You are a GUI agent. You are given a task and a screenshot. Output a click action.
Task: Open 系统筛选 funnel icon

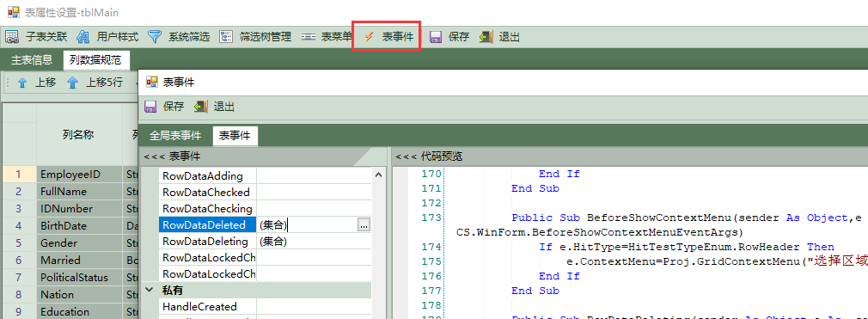tap(155, 37)
